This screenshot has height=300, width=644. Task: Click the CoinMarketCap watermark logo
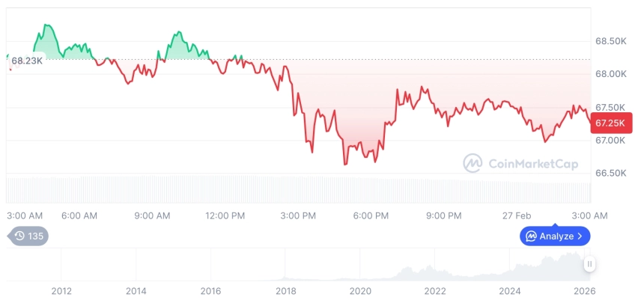(x=472, y=162)
